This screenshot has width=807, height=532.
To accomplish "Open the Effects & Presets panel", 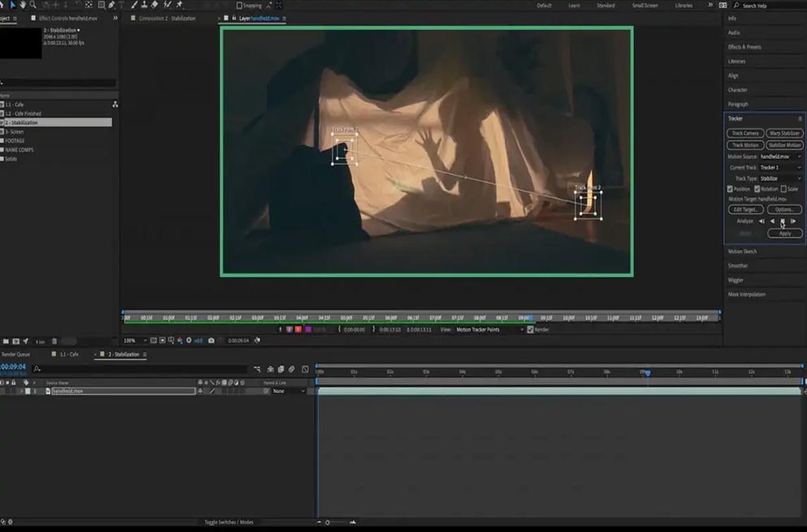I will tap(744, 47).
